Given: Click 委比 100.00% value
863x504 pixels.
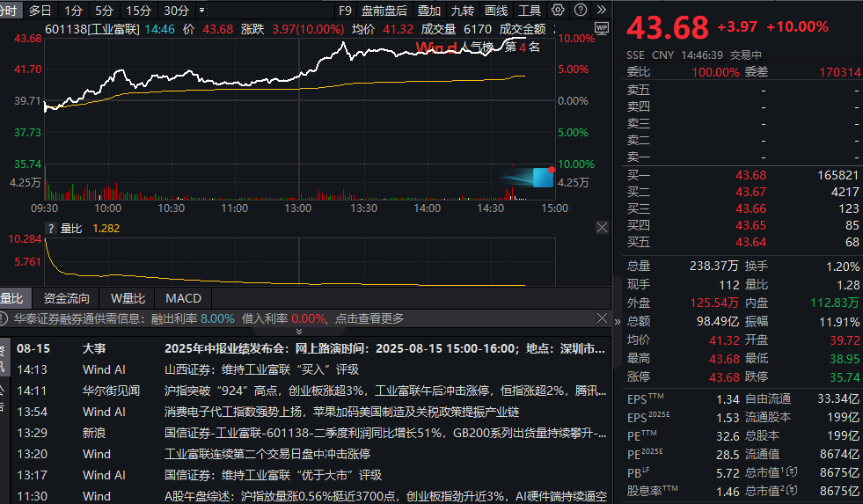Looking at the screenshot, I should point(715,72).
